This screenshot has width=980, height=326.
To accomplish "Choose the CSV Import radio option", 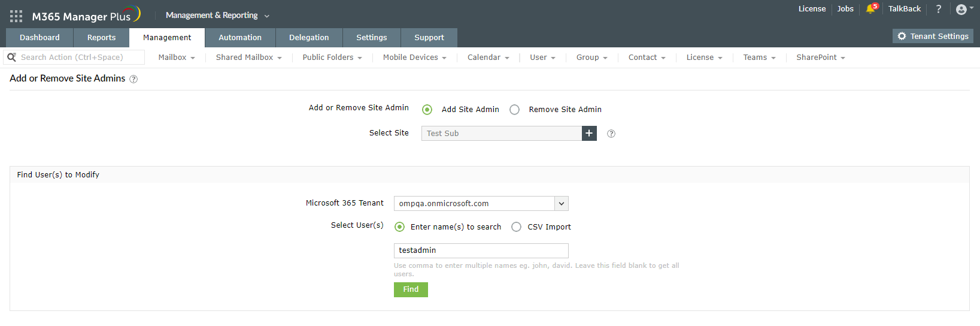I will (516, 227).
